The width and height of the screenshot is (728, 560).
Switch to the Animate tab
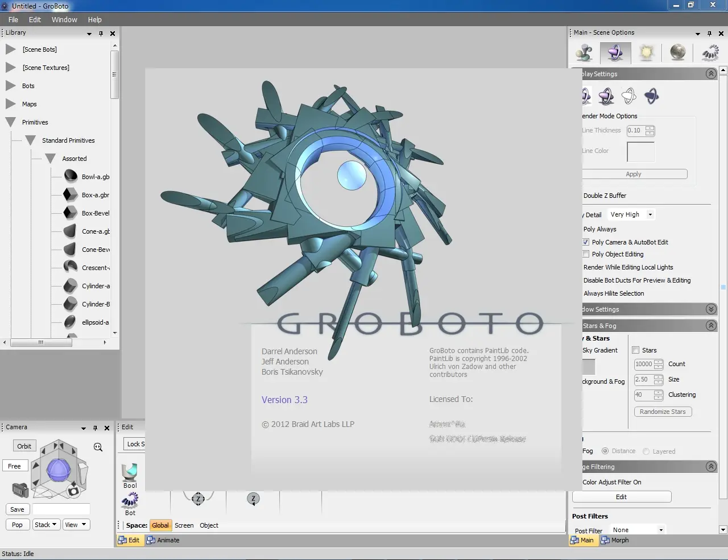163,540
